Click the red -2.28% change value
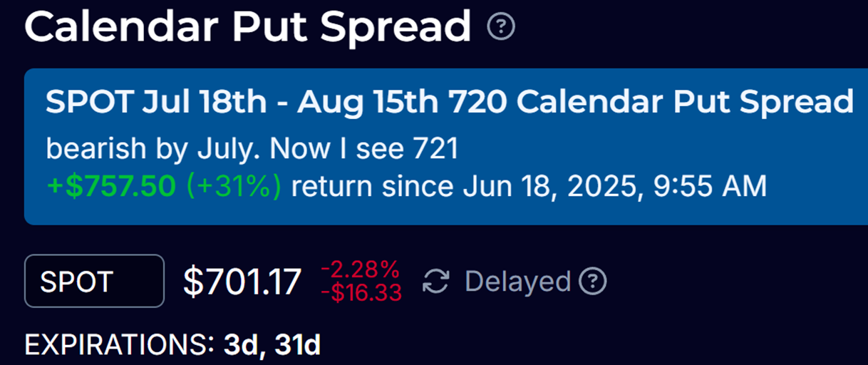Screen dimensions: 868x365 point(360,270)
